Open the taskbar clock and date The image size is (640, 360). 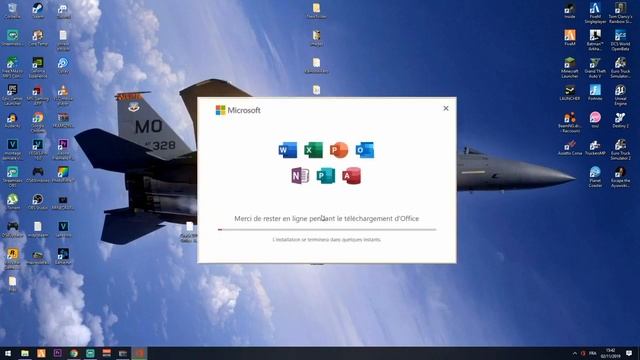[x=610, y=353]
